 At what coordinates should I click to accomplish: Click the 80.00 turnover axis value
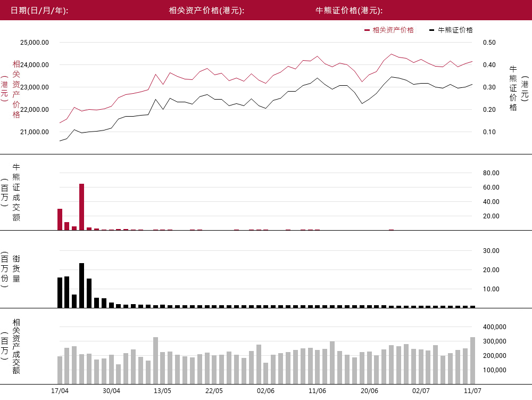click(491, 173)
